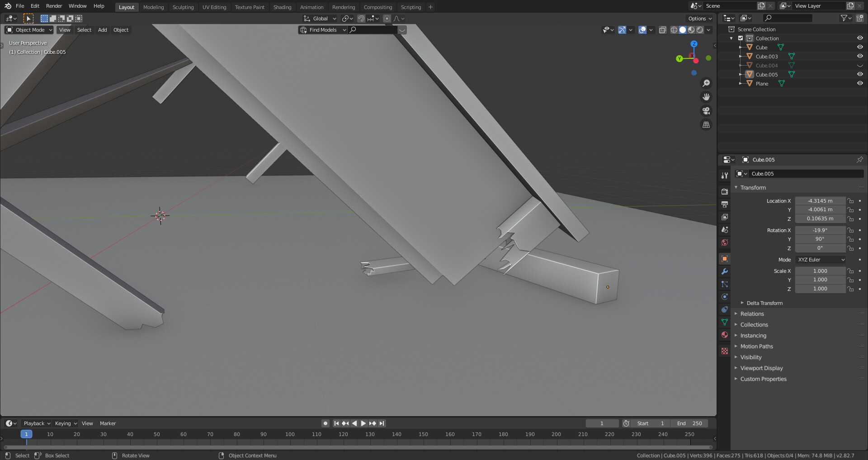868x460 pixels.
Task: Add a new workspace with the plus button
Action: point(430,7)
